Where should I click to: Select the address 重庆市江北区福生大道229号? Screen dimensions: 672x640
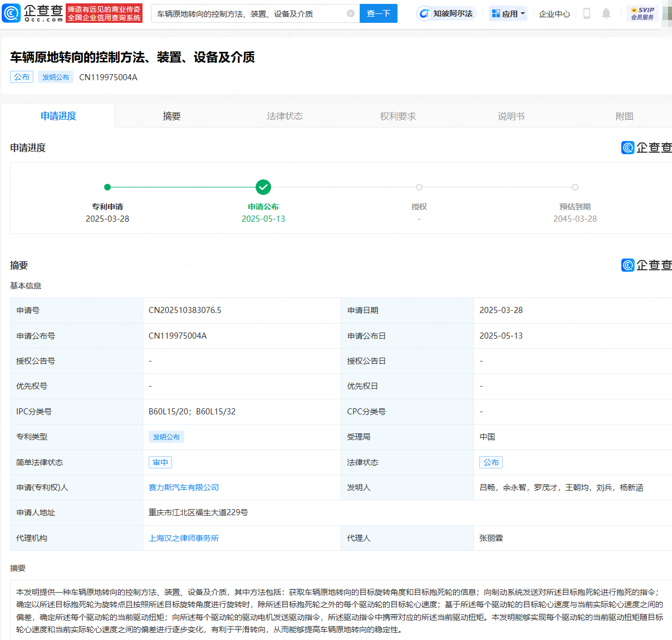point(198,512)
